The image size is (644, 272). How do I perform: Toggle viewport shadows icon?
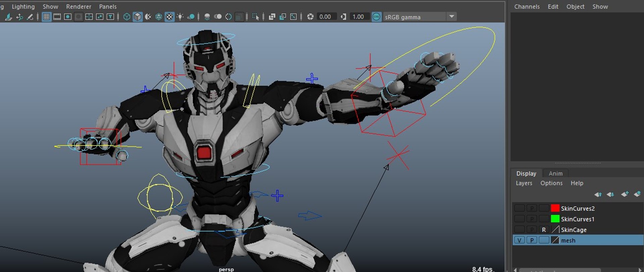[191, 17]
